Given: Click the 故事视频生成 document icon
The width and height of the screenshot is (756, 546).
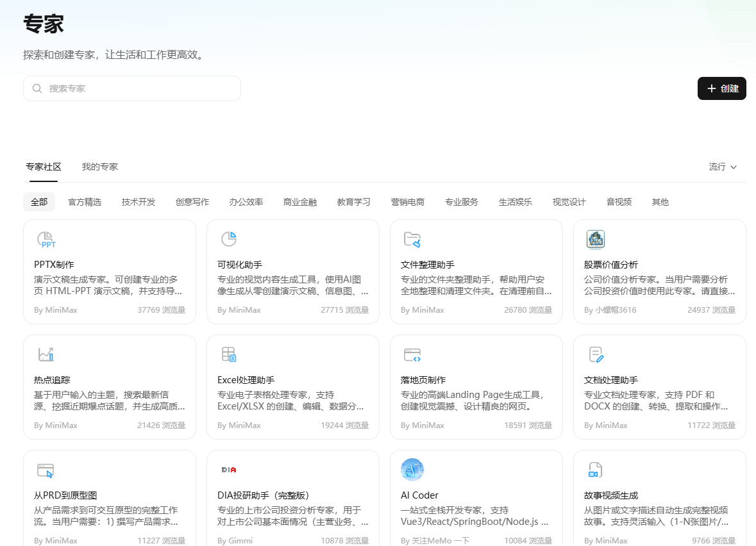Looking at the screenshot, I should (x=596, y=468).
